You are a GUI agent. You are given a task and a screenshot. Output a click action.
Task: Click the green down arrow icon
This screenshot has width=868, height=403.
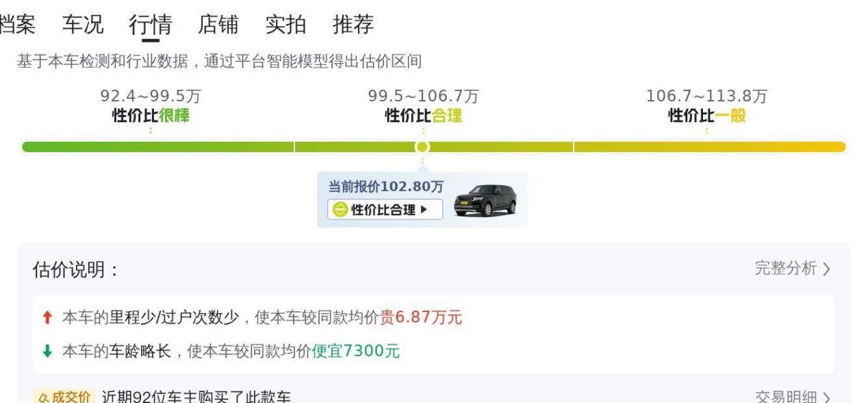(x=47, y=352)
